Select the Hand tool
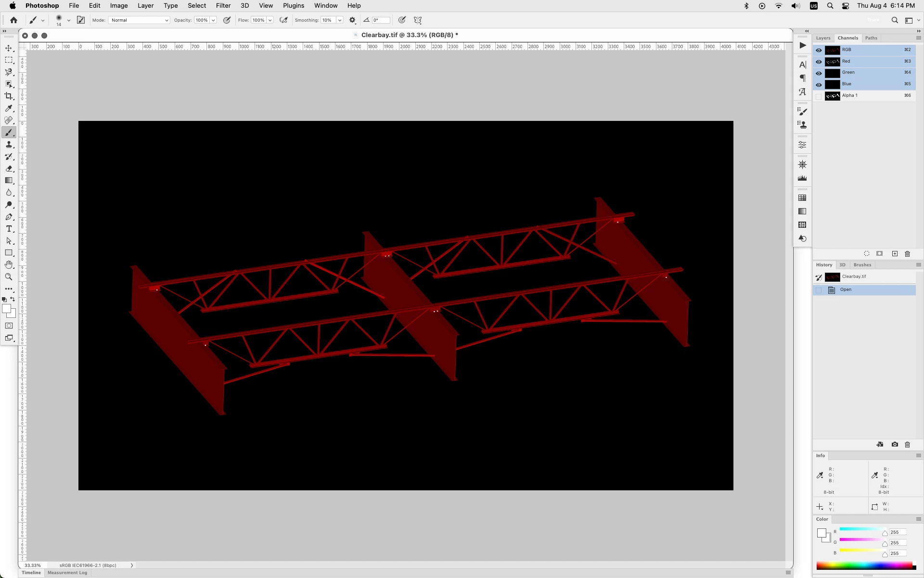924x578 pixels. pos(9,265)
